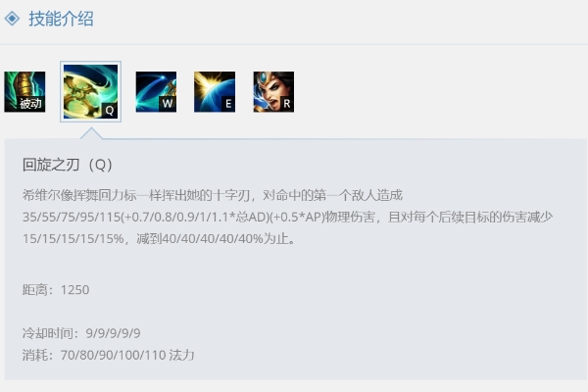Image resolution: width=588 pixels, height=392 pixels.
Task: Click the E letter badge on skill icon
Action: [227, 104]
